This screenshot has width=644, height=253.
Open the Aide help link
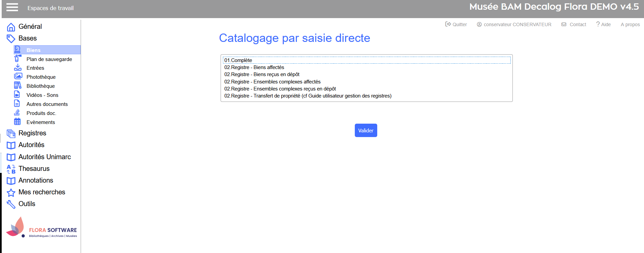tap(603, 24)
